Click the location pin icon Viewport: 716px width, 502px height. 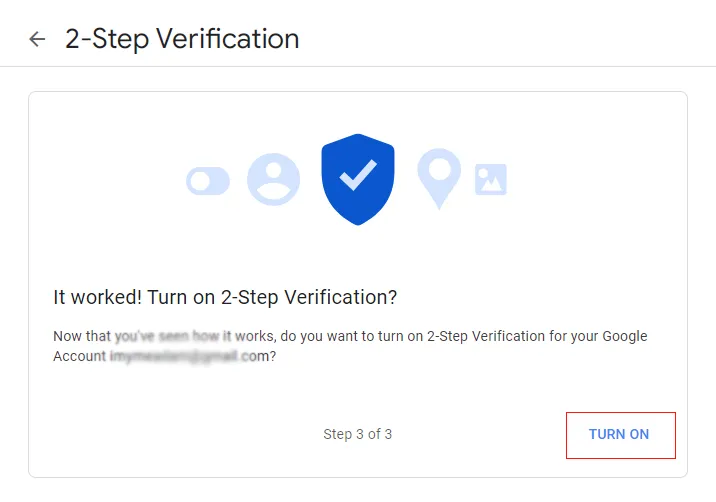click(x=439, y=178)
